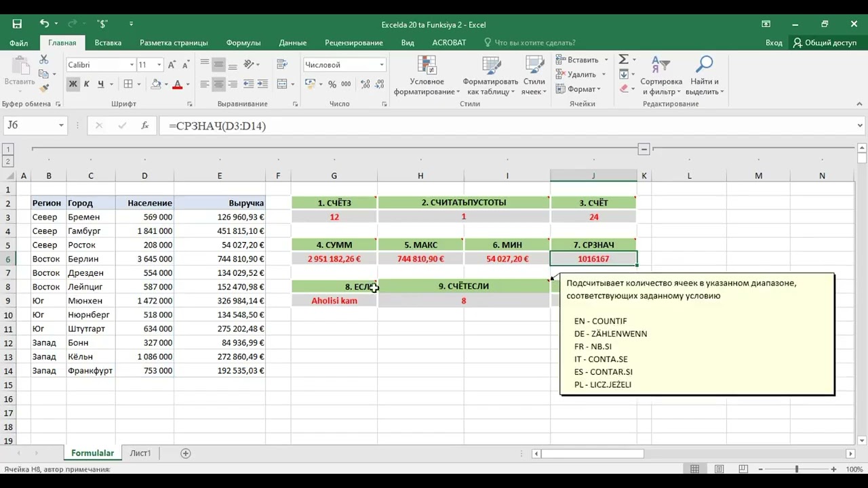Adjust the zoom slider in status bar
Screen dimensions: 868x488
point(796,469)
